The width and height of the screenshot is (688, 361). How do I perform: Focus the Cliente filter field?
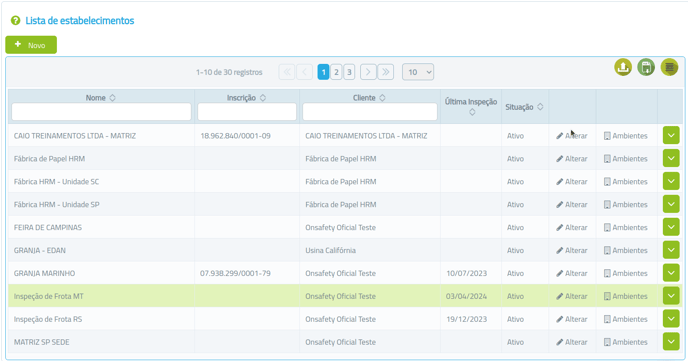pyautogui.click(x=370, y=112)
